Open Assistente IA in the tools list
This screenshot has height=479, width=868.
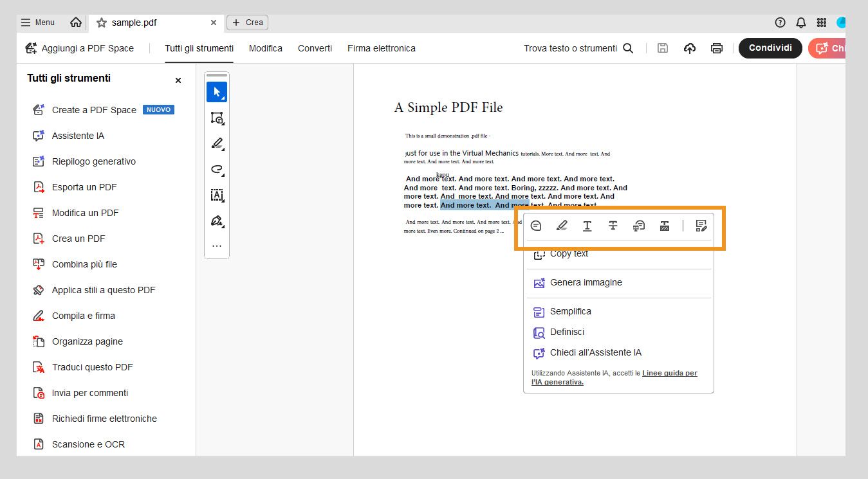coord(68,136)
